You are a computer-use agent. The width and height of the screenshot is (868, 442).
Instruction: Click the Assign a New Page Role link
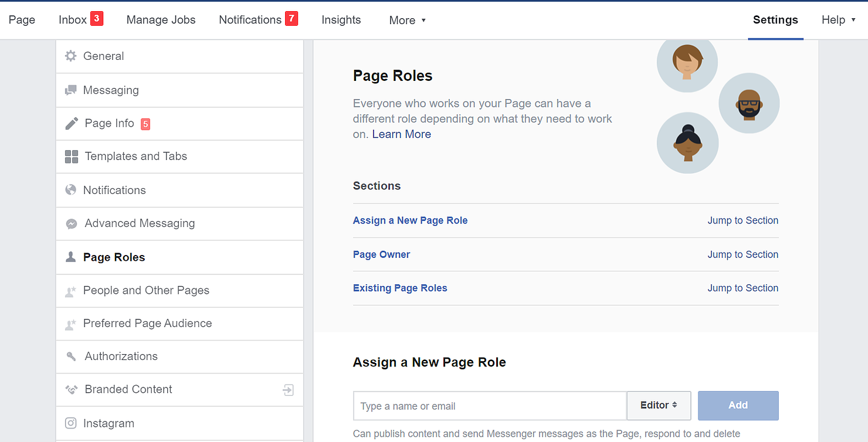pos(411,220)
